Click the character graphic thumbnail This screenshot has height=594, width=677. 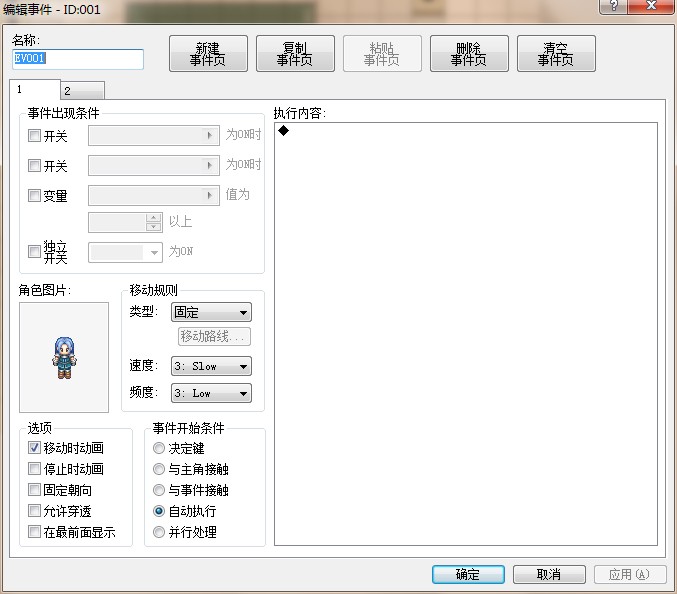64,357
